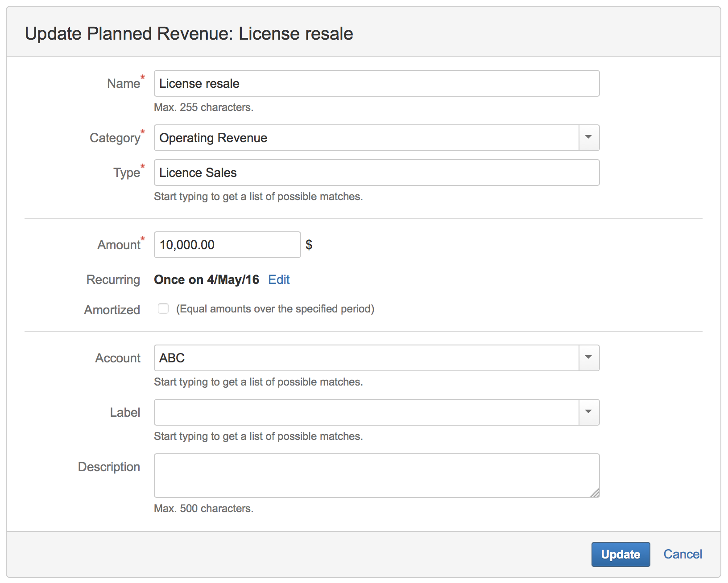The image size is (728, 583).
Task: Focus the empty Label input field
Action: 366,412
